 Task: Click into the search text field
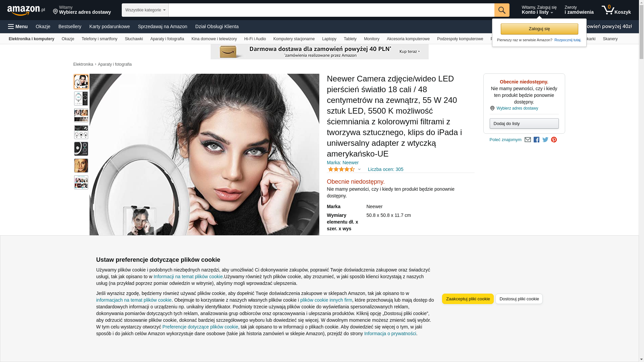331,10
